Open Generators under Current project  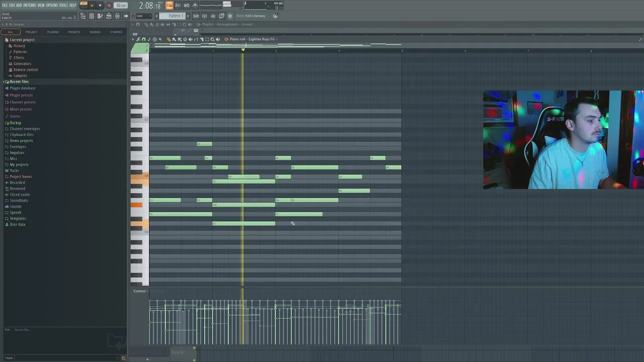click(22, 64)
